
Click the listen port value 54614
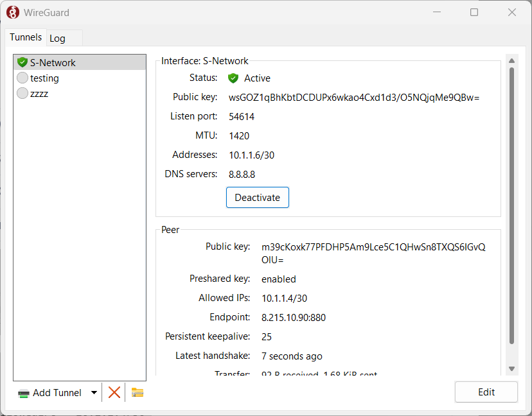tap(242, 117)
